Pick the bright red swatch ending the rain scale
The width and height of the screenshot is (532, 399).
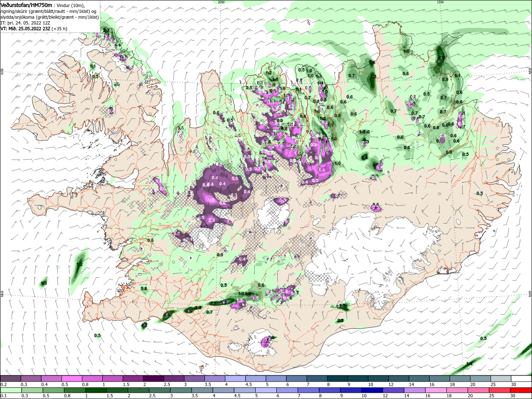pos(522,390)
